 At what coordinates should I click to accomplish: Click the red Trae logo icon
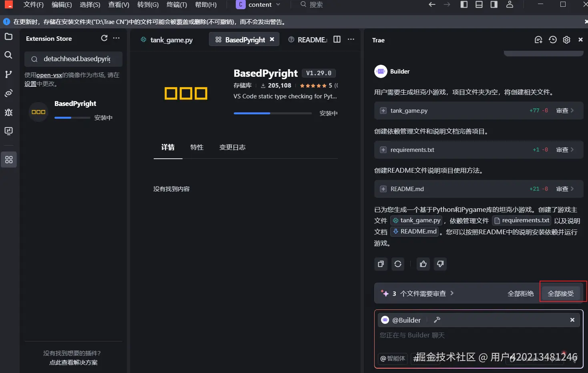(8, 4)
